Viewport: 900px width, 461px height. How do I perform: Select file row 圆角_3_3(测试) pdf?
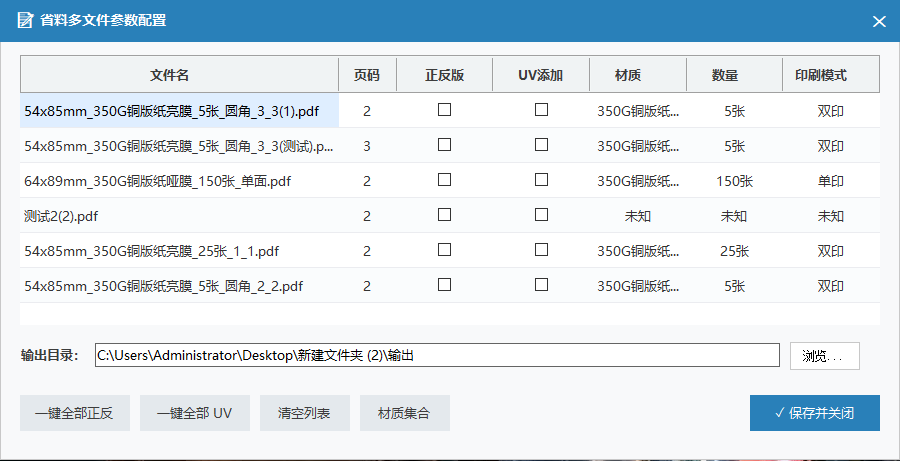pyautogui.click(x=179, y=146)
